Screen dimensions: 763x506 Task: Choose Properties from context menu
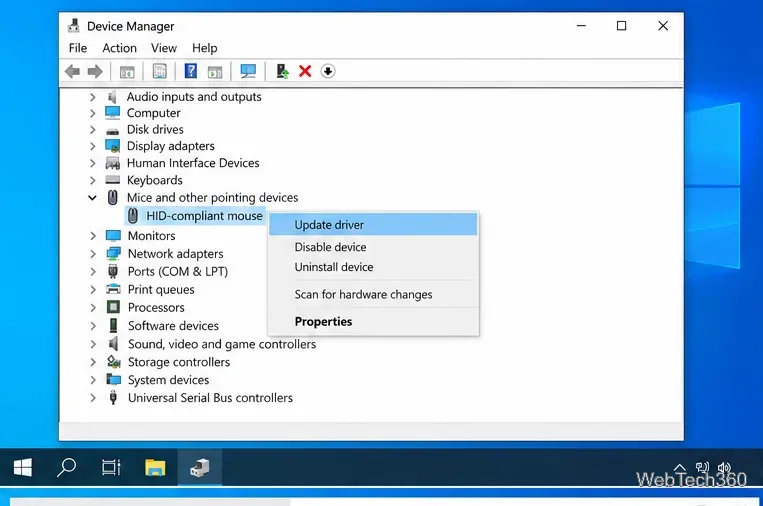373,322
